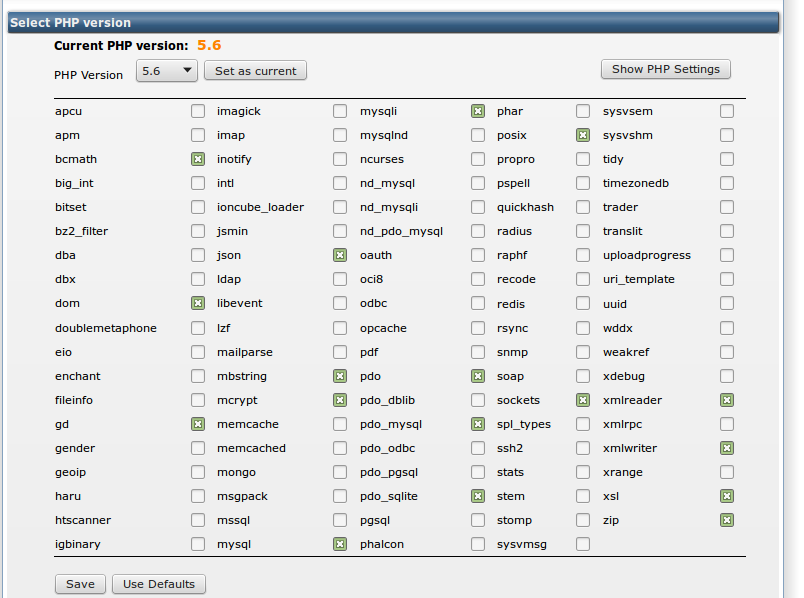This screenshot has width=804, height=598.
Task: Tick the ioncube_loader checkbox
Action: click(341, 207)
